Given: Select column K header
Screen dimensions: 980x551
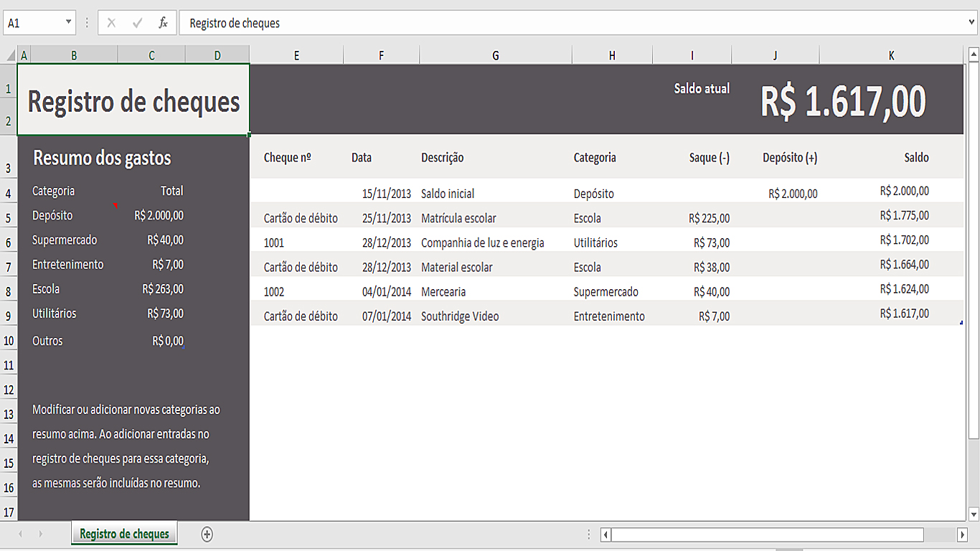Looking at the screenshot, I should 892,55.
